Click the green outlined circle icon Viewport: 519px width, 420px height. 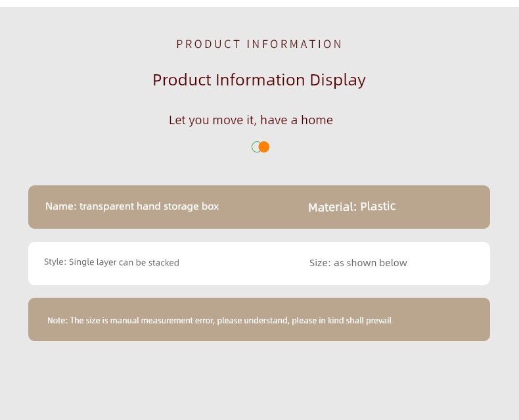[256, 147]
